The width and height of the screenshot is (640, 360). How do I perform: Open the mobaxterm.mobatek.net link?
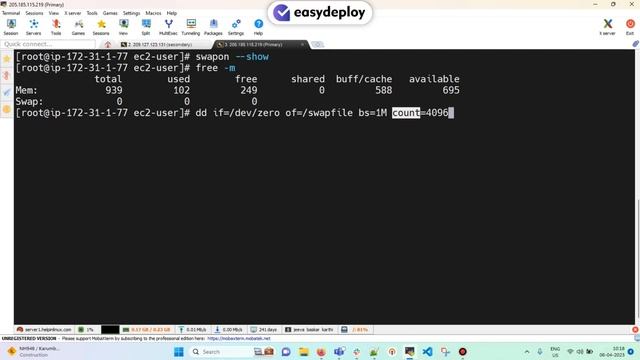(239, 338)
